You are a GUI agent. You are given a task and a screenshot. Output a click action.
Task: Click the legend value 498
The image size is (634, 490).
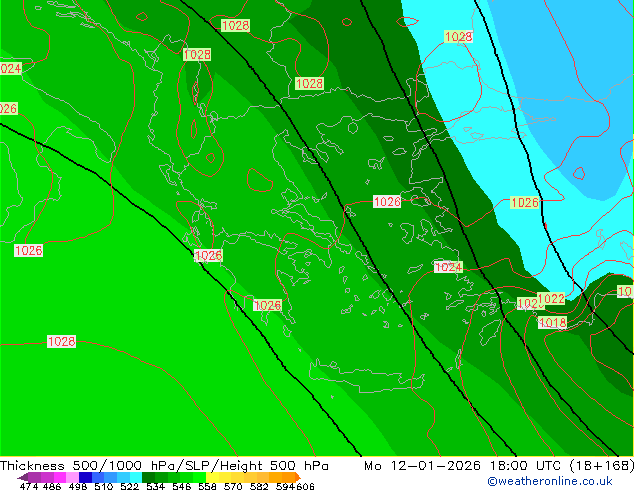click(x=78, y=486)
